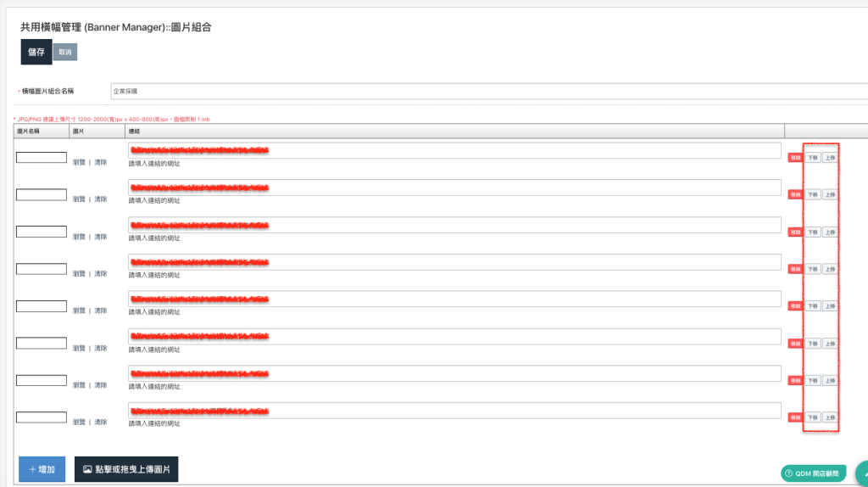The width and height of the screenshot is (868, 487).
Task: Click the teal scroll-to-top arrow icon
Action: (x=863, y=473)
